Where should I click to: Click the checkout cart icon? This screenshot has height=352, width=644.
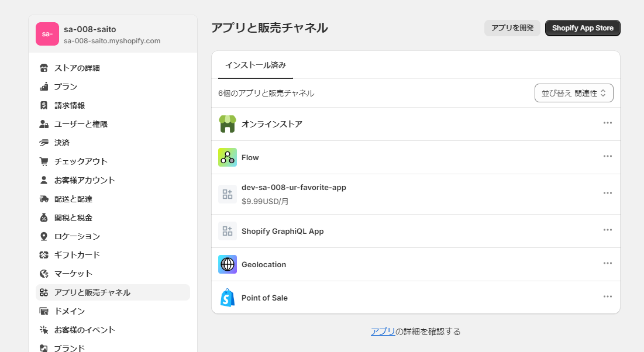pyautogui.click(x=44, y=161)
